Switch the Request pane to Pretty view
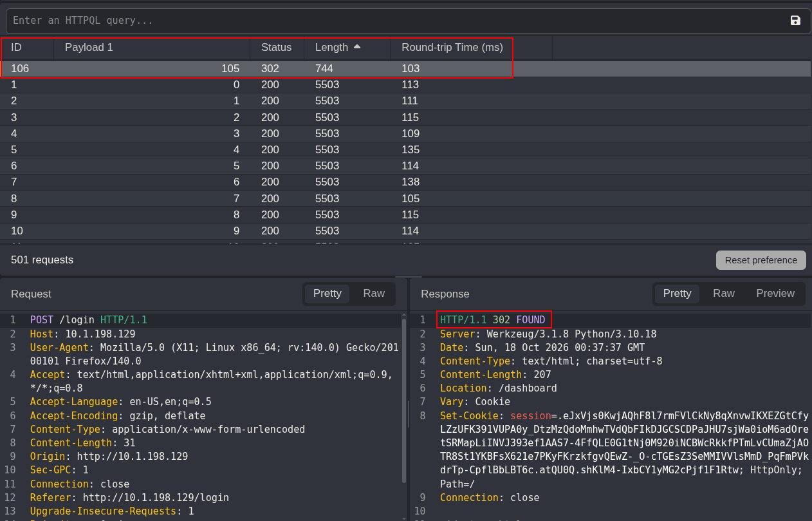This screenshot has height=521, width=812. click(327, 294)
